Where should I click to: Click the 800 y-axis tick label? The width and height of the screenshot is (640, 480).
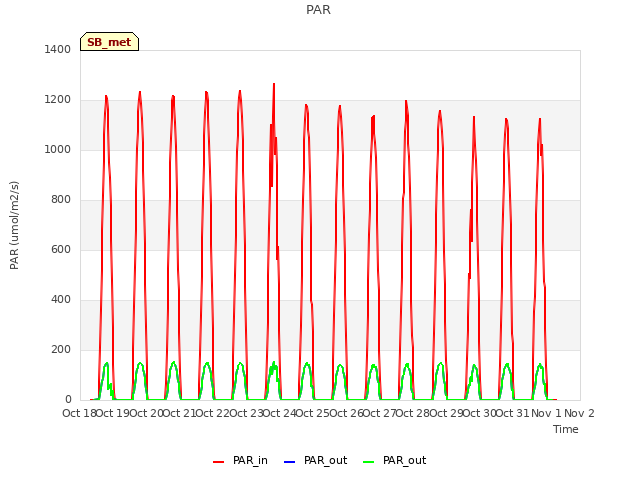coord(61,200)
